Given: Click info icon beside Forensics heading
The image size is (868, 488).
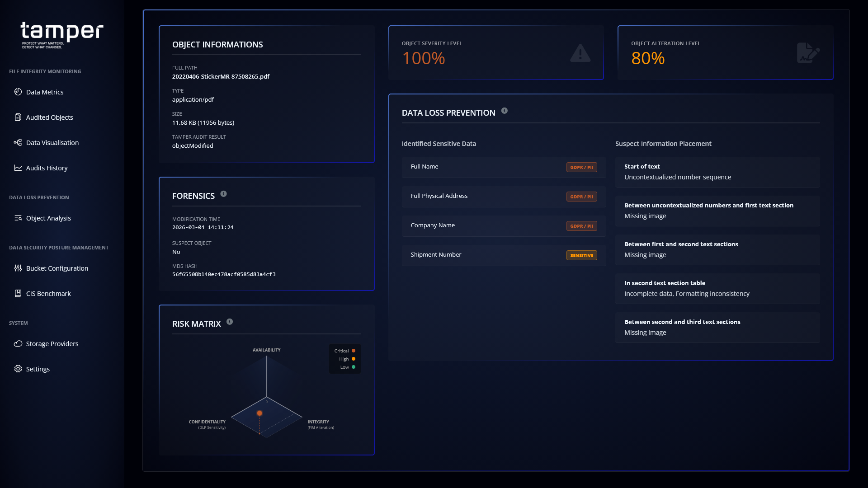Looking at the screenshot, I should click(223, 194).
